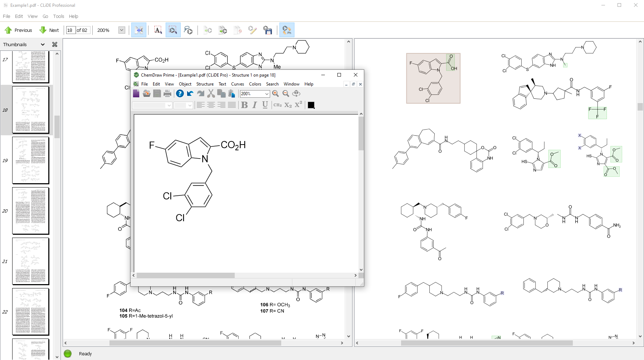This screenshot has width=644, height=360.
Task: Click center align text icon
Action: coord(211,105)
